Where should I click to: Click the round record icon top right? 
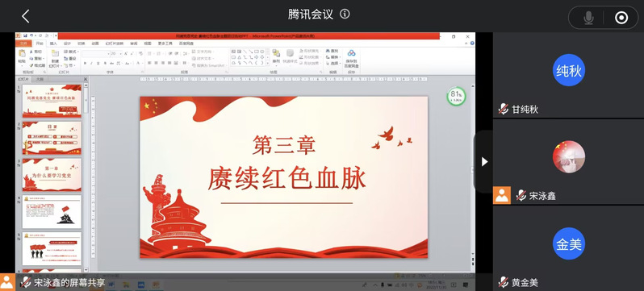click(x=621, y=18)
